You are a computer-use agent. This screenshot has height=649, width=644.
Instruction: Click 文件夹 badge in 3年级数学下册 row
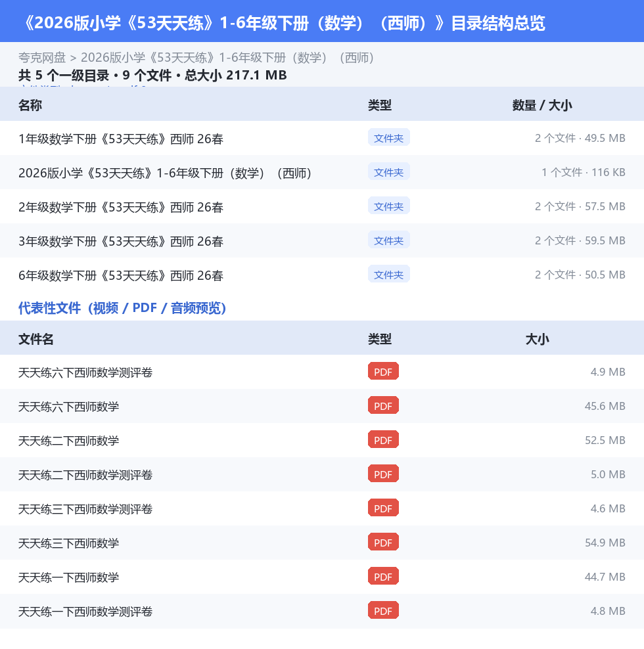pyautogui.click(x=389, y=240)
